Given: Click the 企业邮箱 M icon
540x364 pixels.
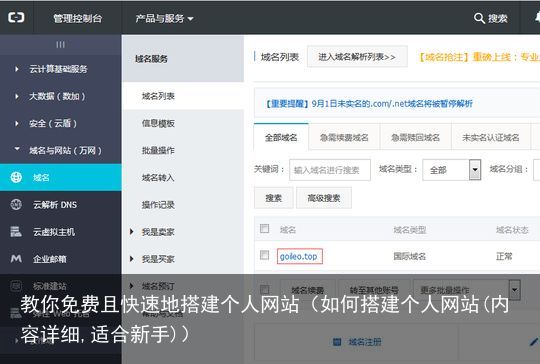Looking at the screenshot, I should (16, 259).
